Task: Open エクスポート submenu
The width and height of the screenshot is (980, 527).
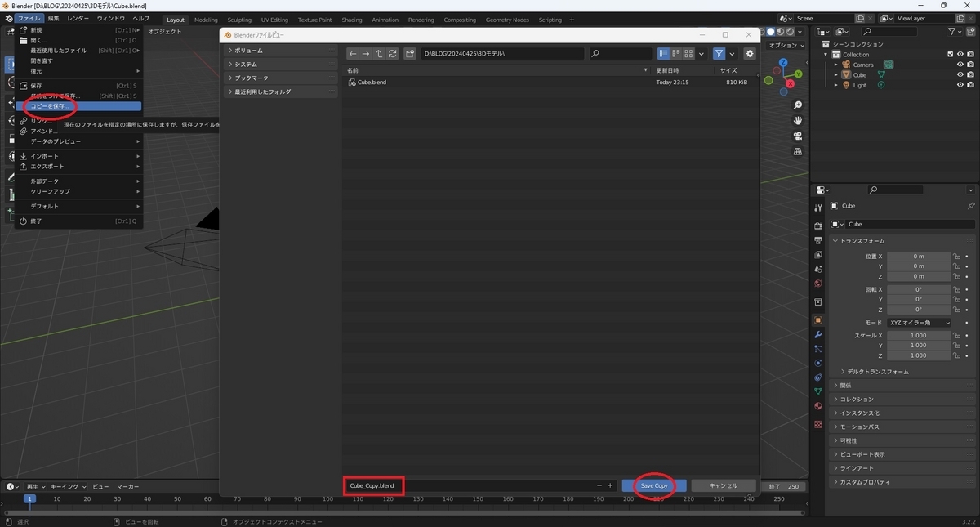Action: [x=78, y=167]
